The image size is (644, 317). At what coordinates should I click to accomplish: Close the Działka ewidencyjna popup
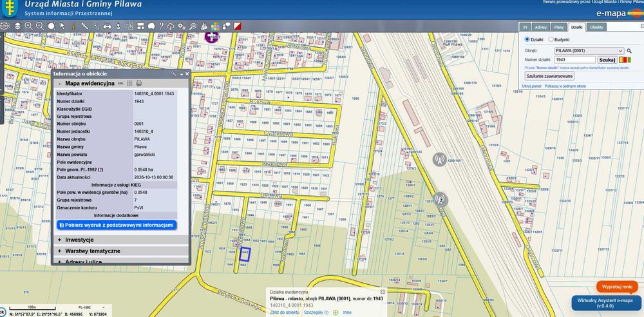pyautogui.click(x=383, y=291)
